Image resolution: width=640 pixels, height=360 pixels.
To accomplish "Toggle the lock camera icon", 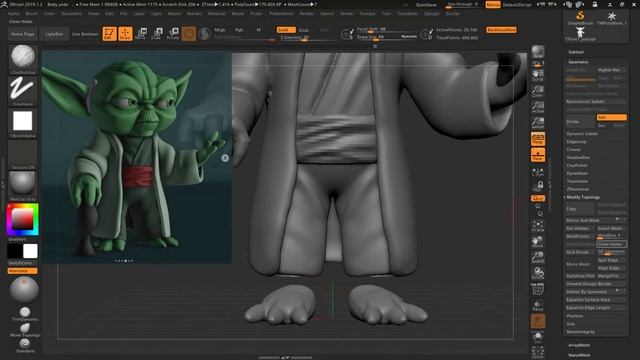I will pos(538,186).
